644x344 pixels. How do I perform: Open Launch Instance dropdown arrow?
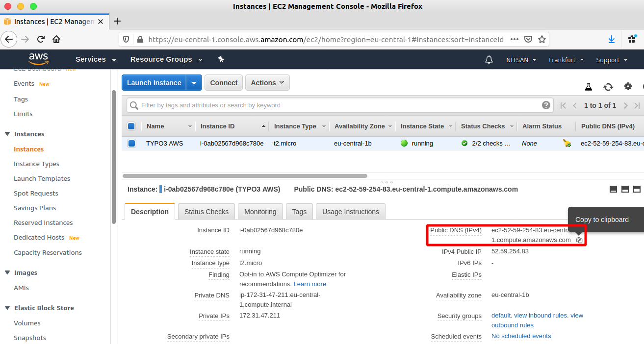pos(194,83)
